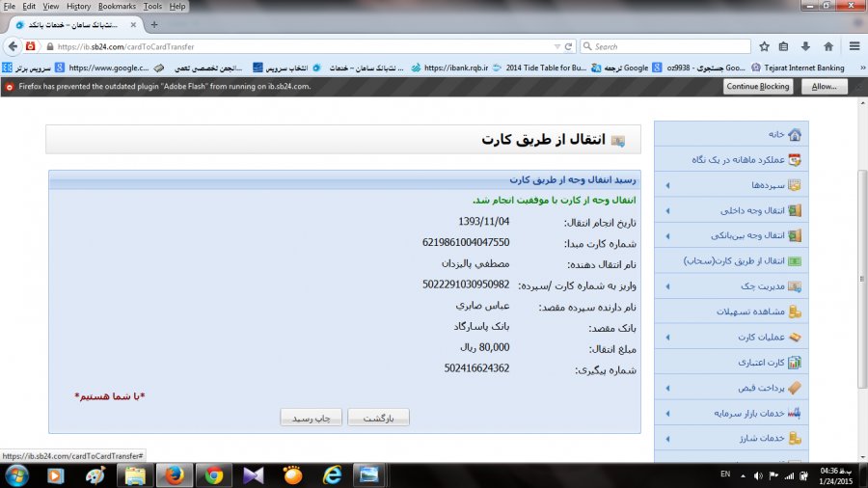Go back with the browser back arrow
This screenshot has height=488, width=868.
point(13,46)
